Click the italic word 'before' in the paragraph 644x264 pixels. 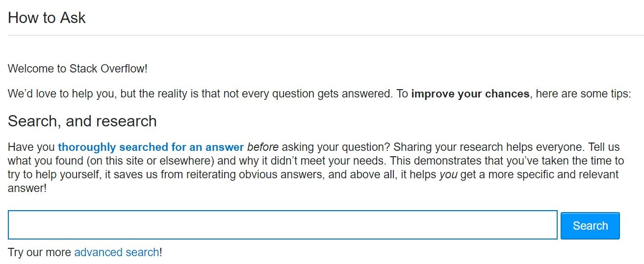(x=263, y=147)
